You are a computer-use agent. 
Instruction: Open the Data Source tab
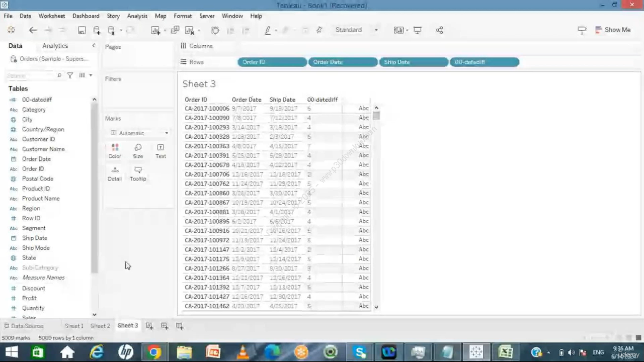pos(24,326)
